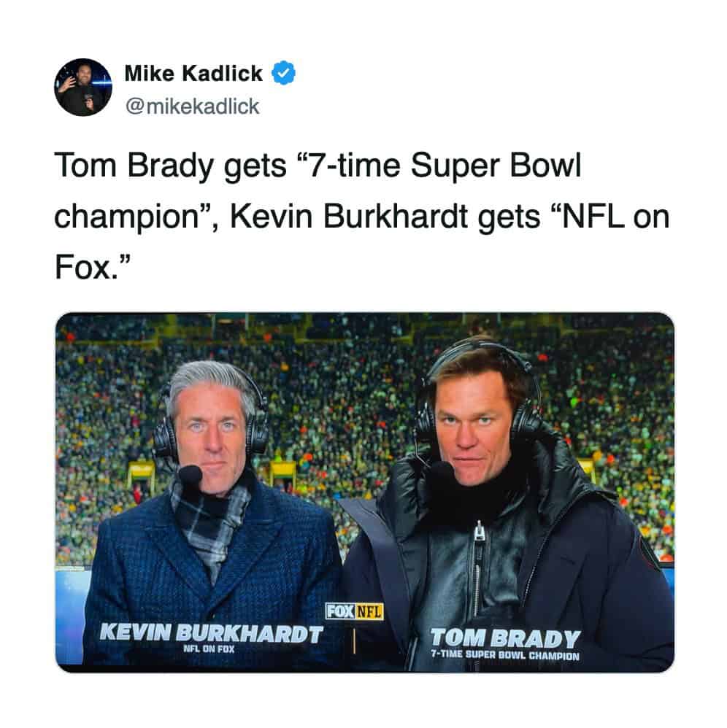Click the tweet text about Tom Brady
This screenshot has height=728, width=727.
[x=361, y=217]
